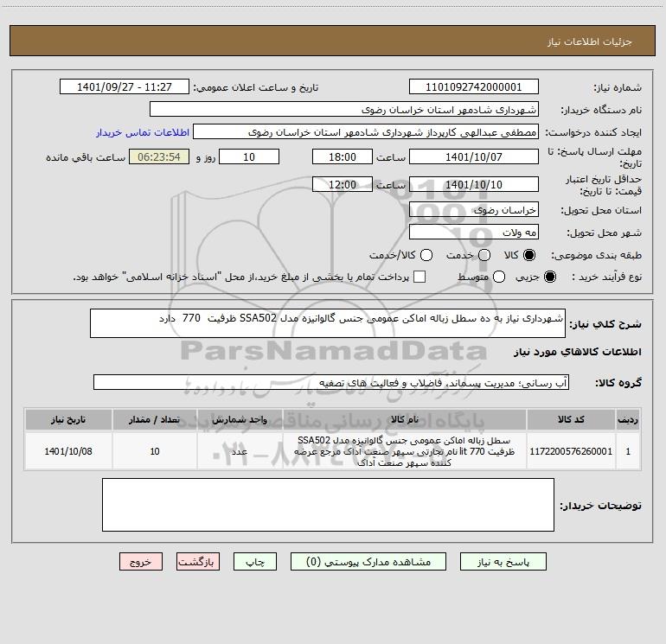Click the شرح کلی نیاز description box

pos(328,323)
